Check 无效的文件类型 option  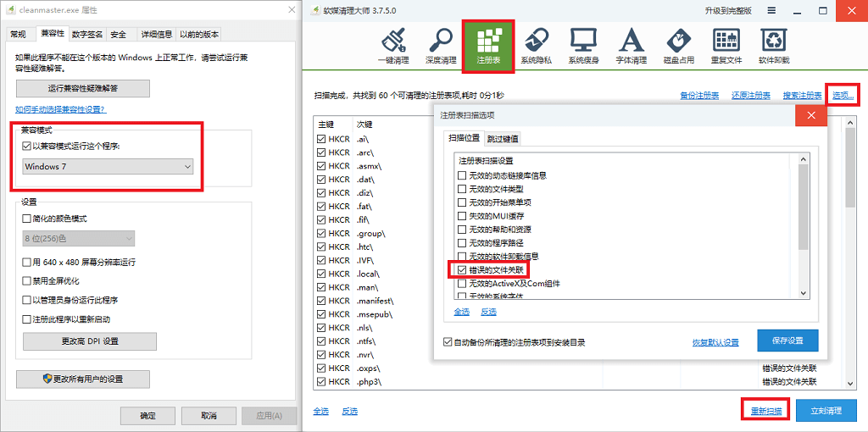[x=462, y=189]
